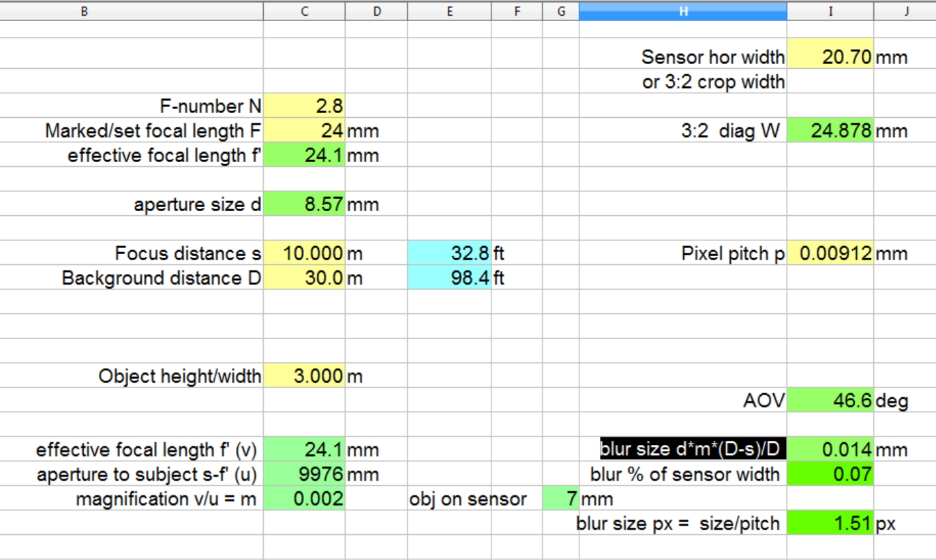Select the F-number value 2.8 cell
Image resolution: width=936 pixels, height=560 pixels.
click(x=304, y=106)
